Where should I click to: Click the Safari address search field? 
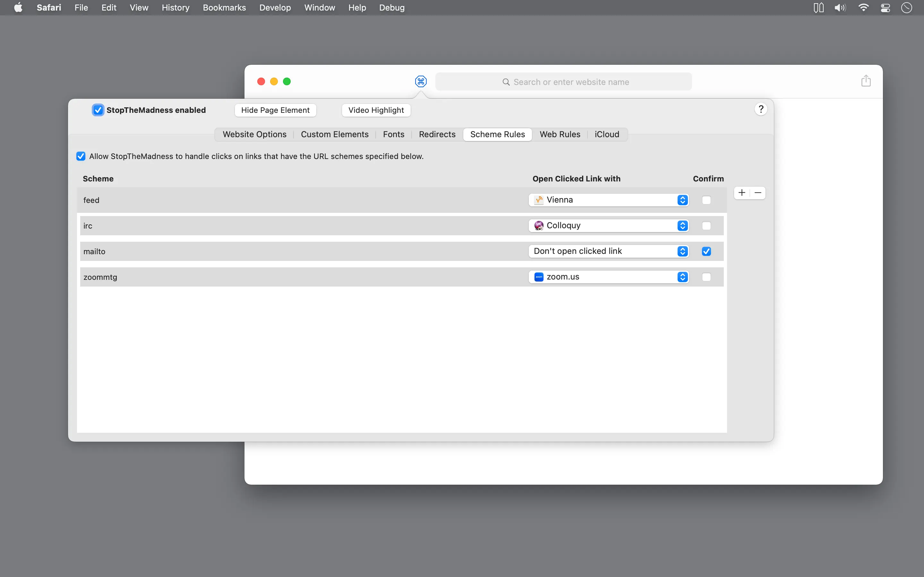pos(564,82)
